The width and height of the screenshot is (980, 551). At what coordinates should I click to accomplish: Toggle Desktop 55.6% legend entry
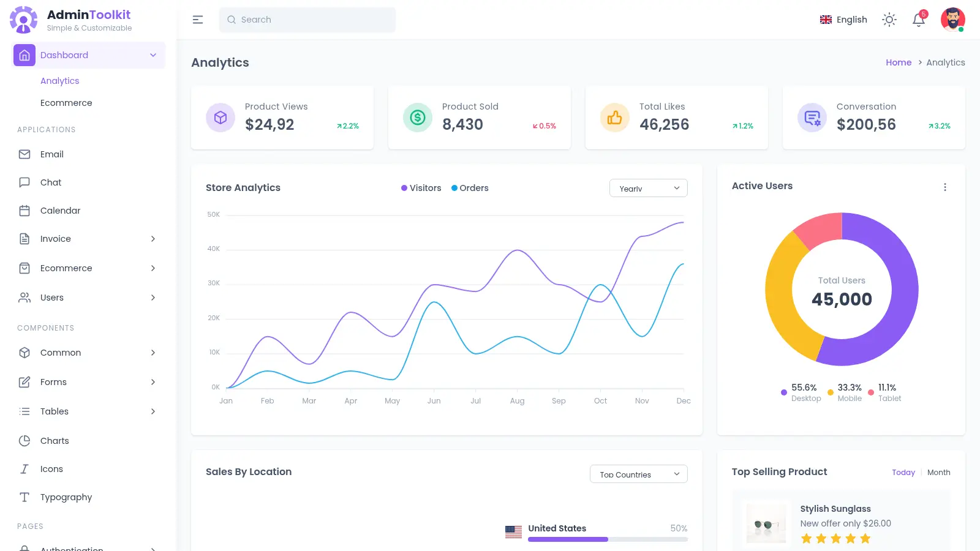(x=801, y=392)
